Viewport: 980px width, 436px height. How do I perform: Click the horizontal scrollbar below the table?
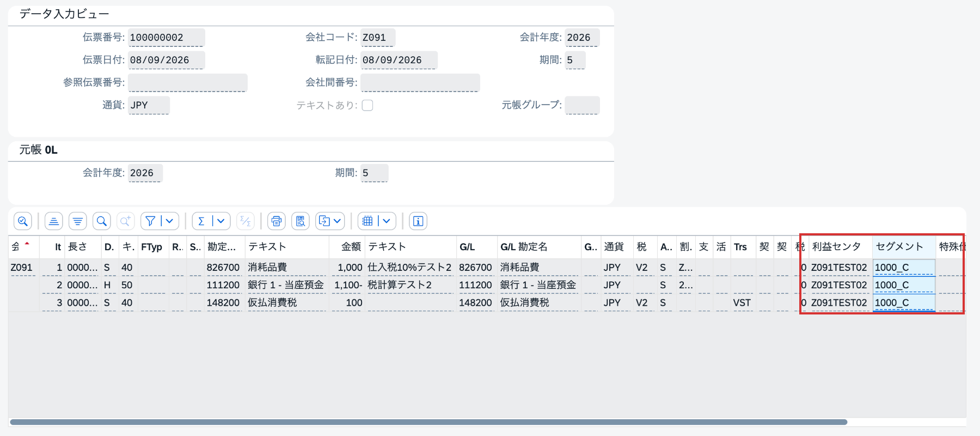tap(428, 422)
